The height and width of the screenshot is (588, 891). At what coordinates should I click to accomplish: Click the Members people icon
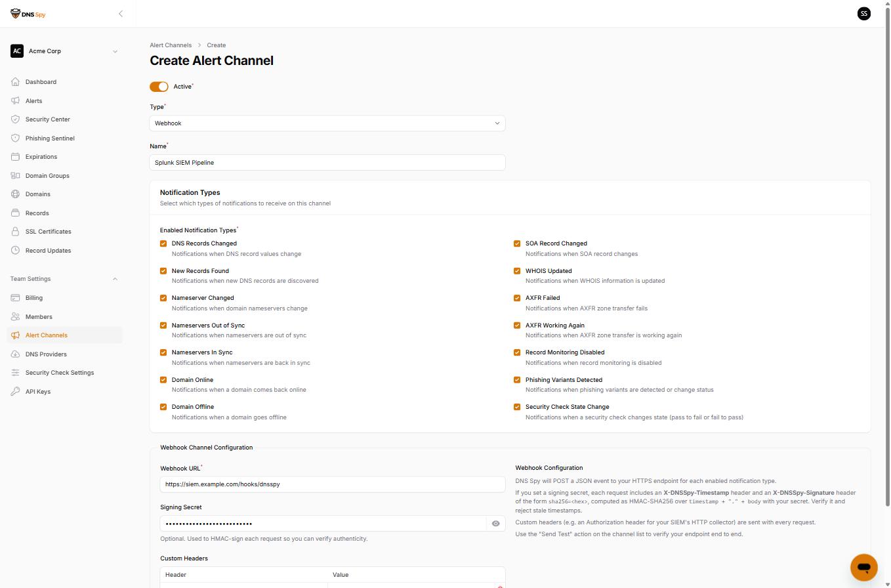[x=16, y=317]
